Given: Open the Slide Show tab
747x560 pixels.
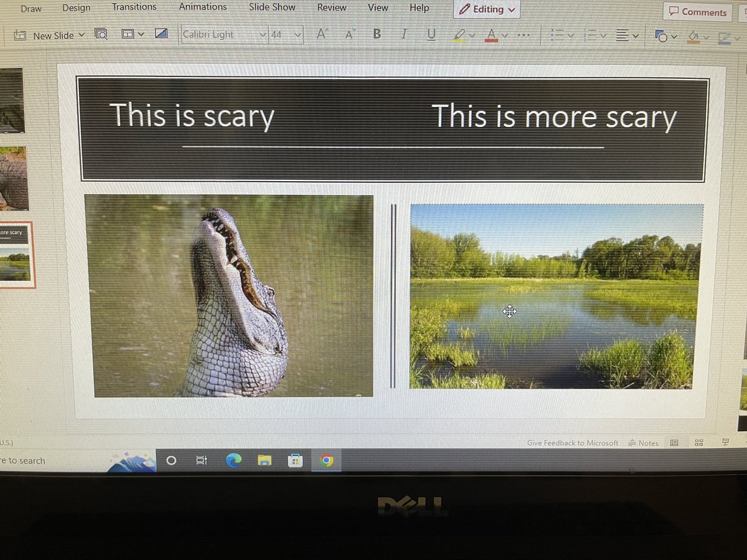Looking at the screenshot, I should [272, 7].
